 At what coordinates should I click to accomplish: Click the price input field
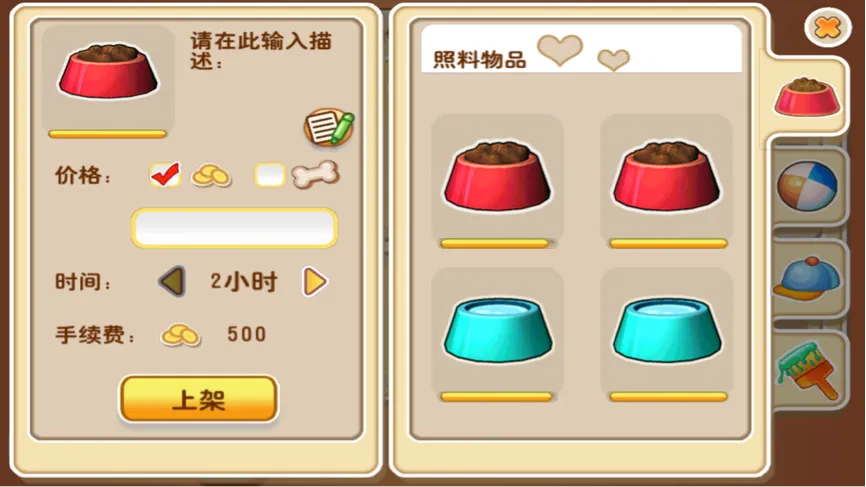tap(234, 228)
